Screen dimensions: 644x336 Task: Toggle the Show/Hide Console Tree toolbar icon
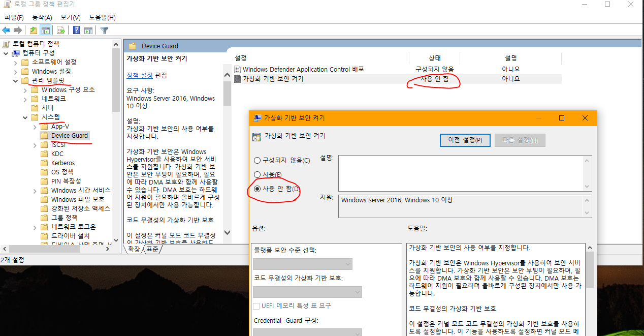pyautogui.click(x=45, y=30)
